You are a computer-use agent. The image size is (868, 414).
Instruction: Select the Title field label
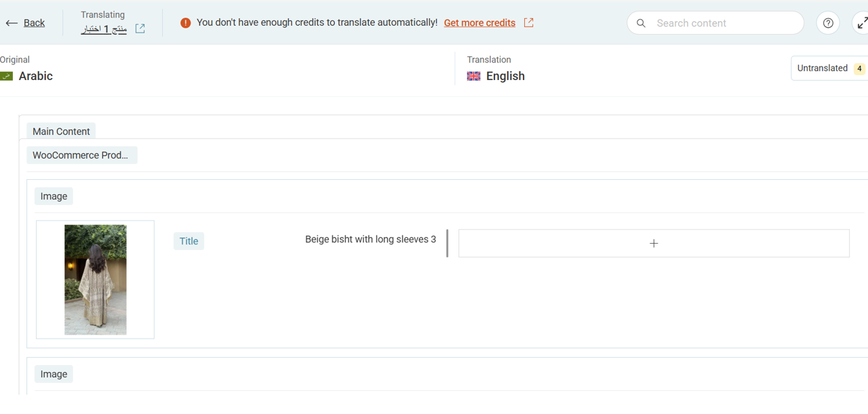189,241
